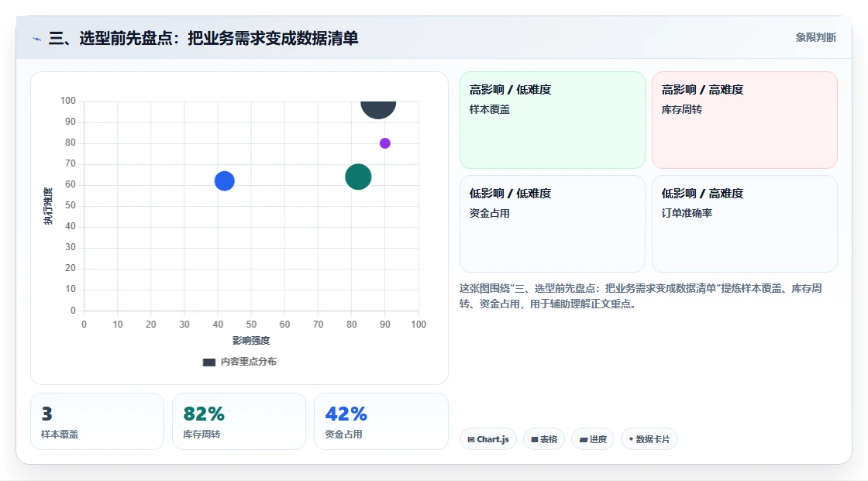Click the 42% value

346,414
